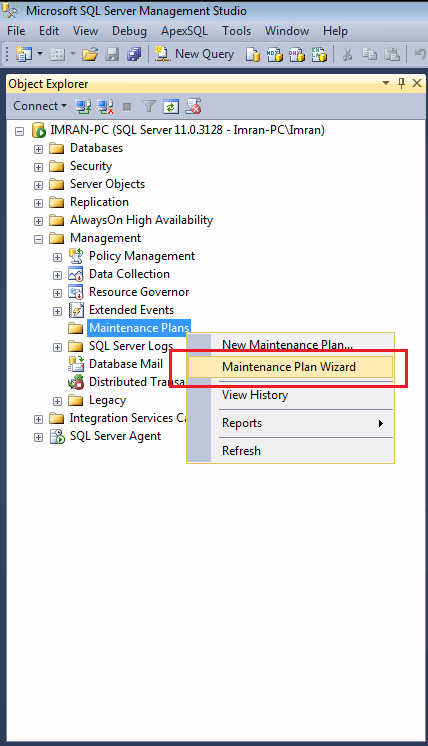Click the XMLA query toolbar icon

pyautogui.click(x=319, y=54)
